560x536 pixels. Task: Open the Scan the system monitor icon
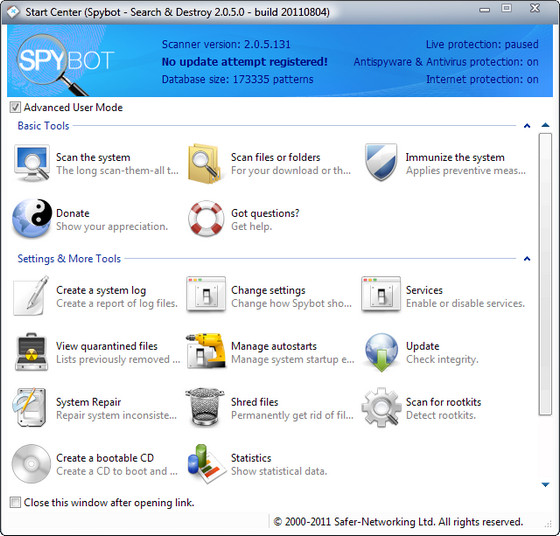click(x=31, y=163)
